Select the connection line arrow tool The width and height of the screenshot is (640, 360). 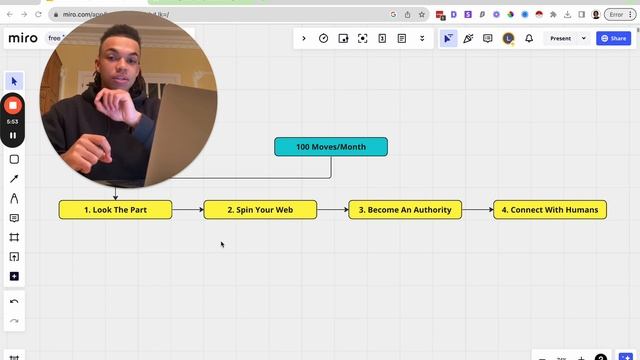pos(14,179)
